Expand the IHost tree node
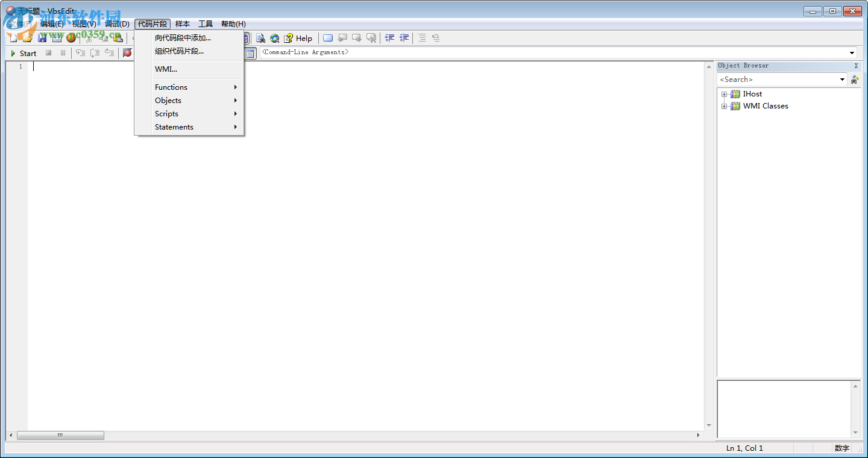 pos(725,94)
